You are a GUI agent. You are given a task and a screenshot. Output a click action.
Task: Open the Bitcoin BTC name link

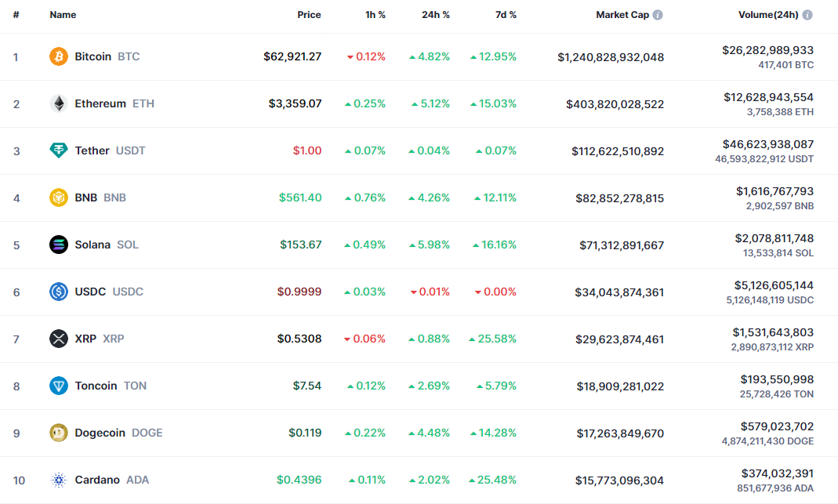107,56
